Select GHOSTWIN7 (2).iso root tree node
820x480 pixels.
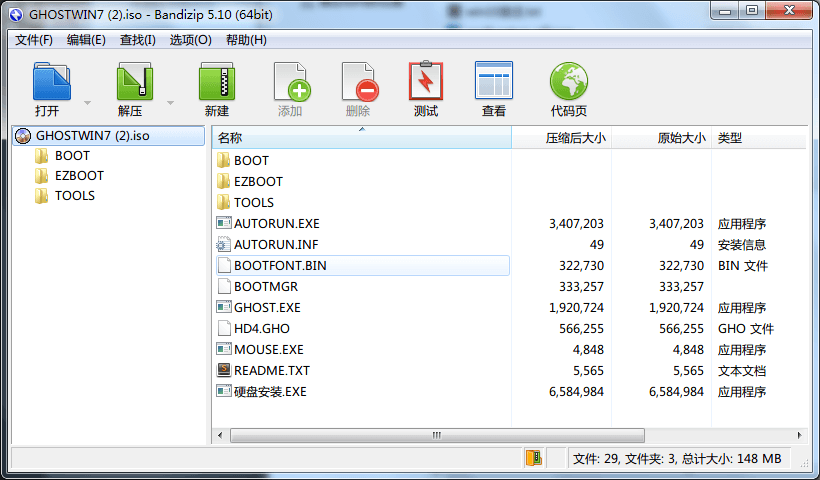point(92,135)
